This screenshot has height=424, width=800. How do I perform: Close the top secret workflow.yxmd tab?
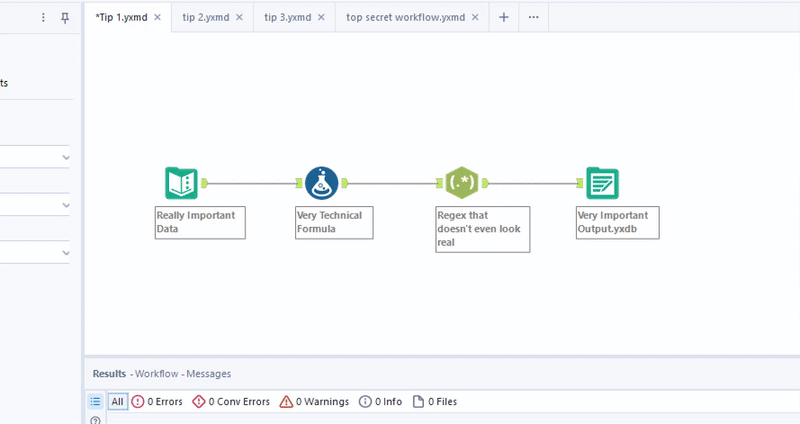[475, 17]
